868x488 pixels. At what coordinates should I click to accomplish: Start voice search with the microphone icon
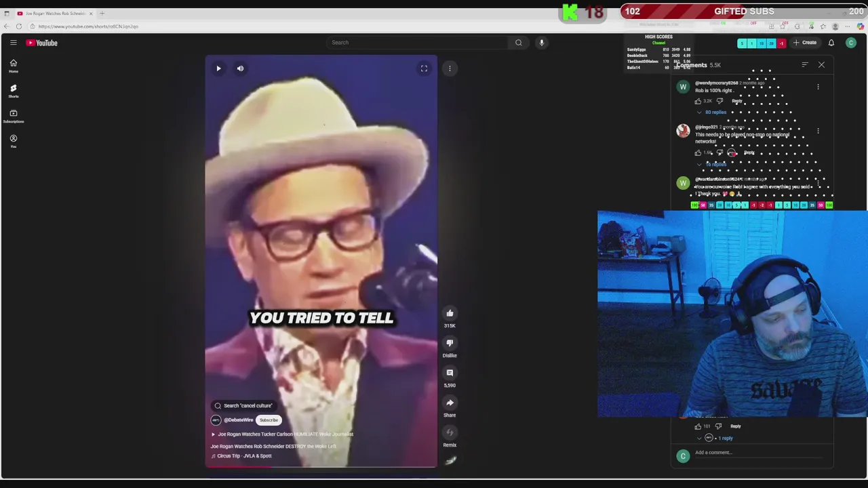pyautogui.click(x=541, y=43)
